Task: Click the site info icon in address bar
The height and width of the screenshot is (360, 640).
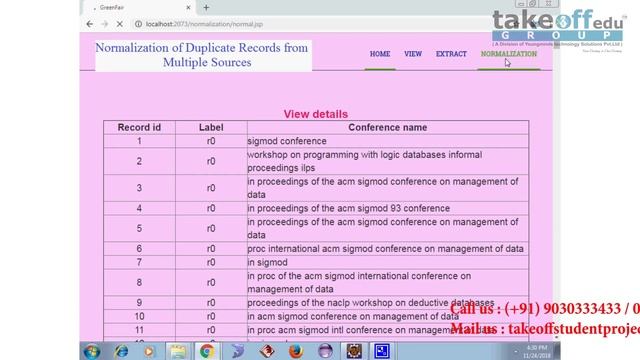Action: 138,24
